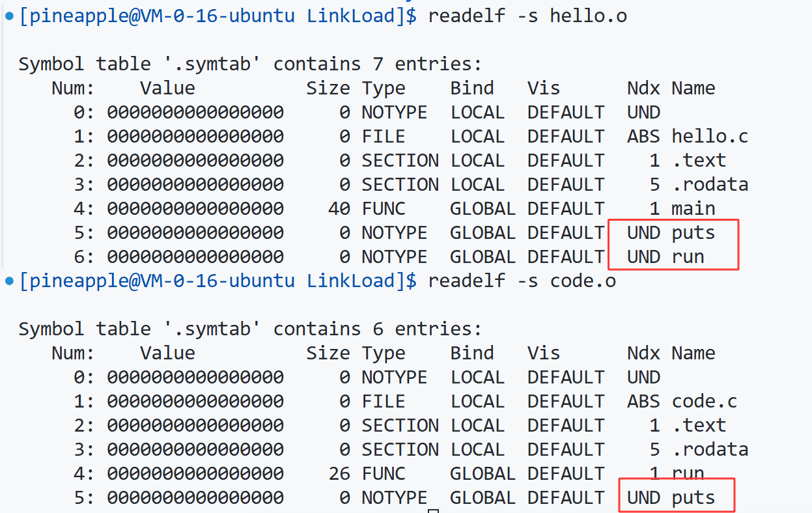812x513 pixels.
Task: Click 'puts' in the hello.o symbol table
Action: point(693,233)
